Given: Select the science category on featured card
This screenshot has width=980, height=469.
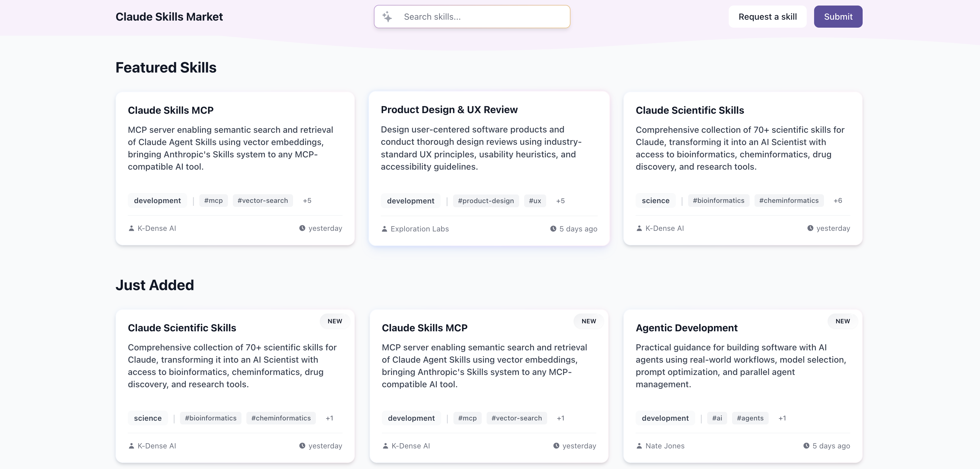Looking at the screenshot, I should click(655, 201).
